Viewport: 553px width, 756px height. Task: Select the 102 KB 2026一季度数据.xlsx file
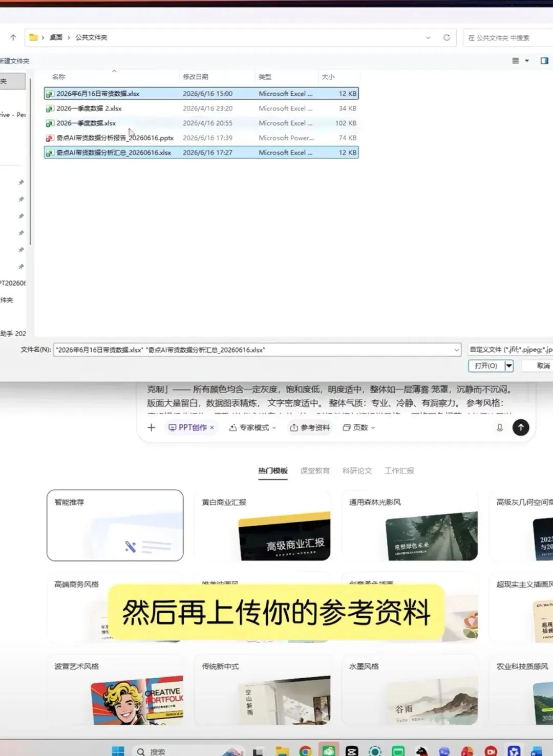(201, 123)
